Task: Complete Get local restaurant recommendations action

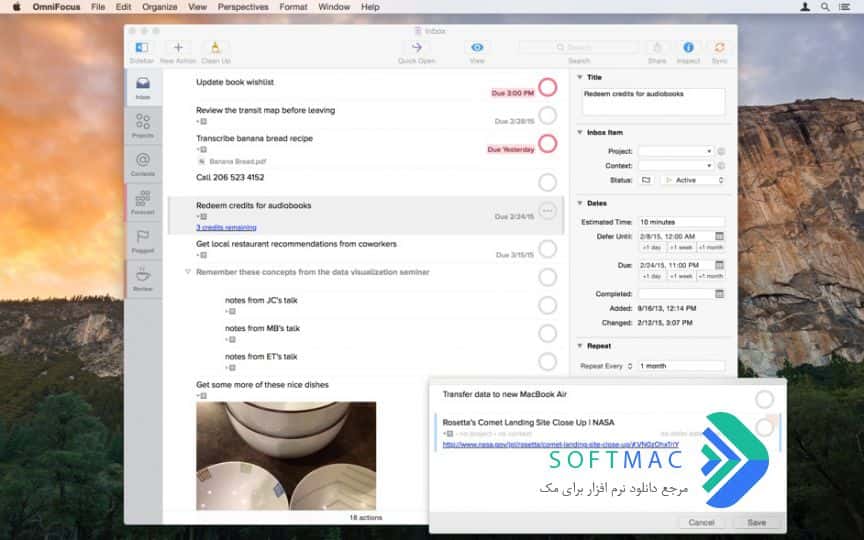Action: pos(548,249)
